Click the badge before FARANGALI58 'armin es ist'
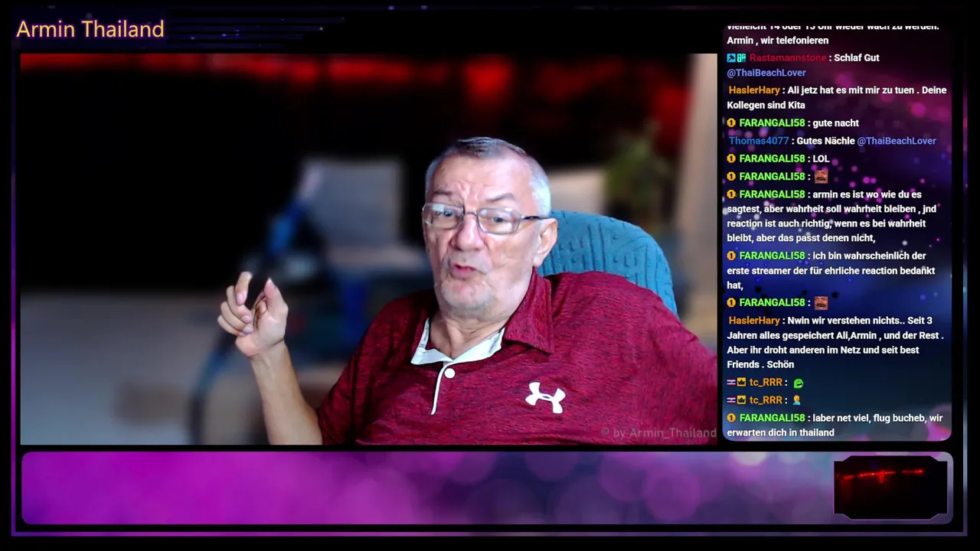The height and width of the screenshot is (551, 980). point(731,194)
